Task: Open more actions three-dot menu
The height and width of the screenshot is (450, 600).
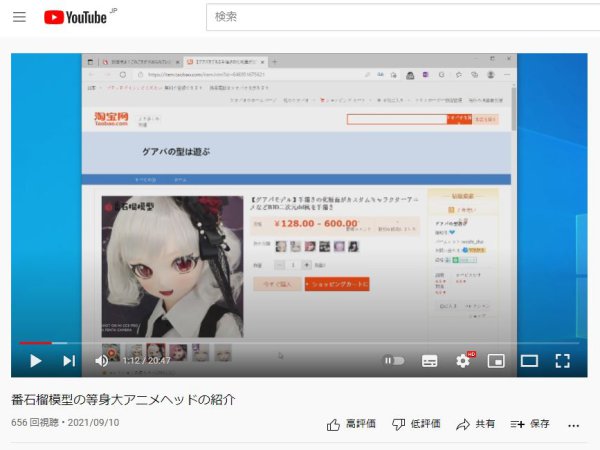Action: (573, 425)
